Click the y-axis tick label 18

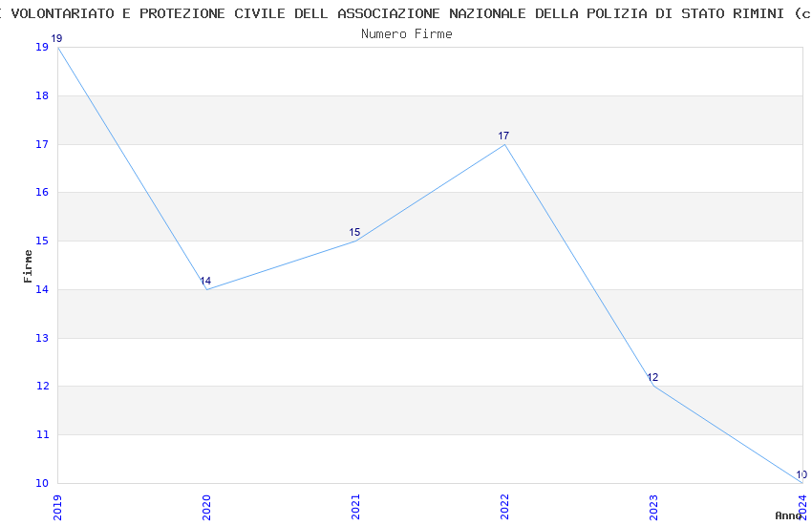42,95
